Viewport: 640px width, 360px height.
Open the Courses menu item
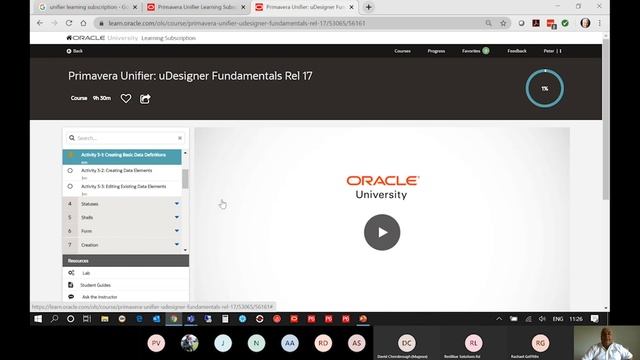402,51
